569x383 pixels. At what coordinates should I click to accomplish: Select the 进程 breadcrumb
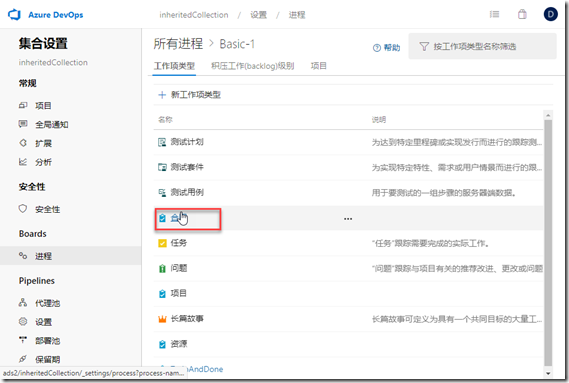coord(297,15)
